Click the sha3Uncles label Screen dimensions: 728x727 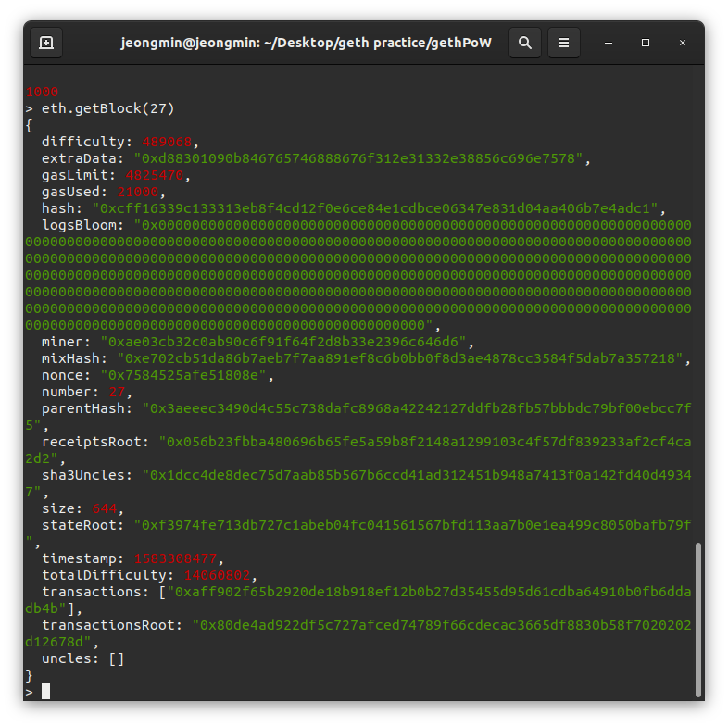87,475
